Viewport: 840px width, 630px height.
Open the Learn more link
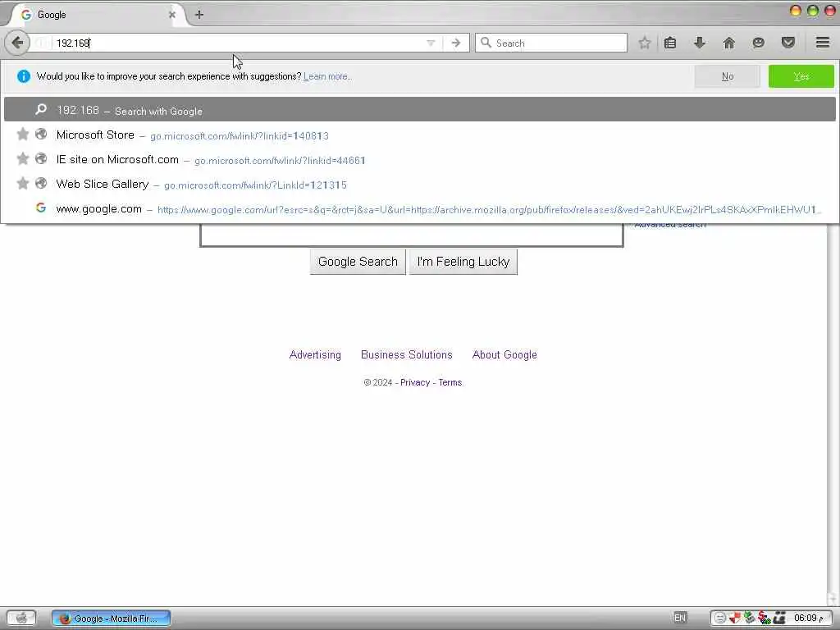pos(327,76)
